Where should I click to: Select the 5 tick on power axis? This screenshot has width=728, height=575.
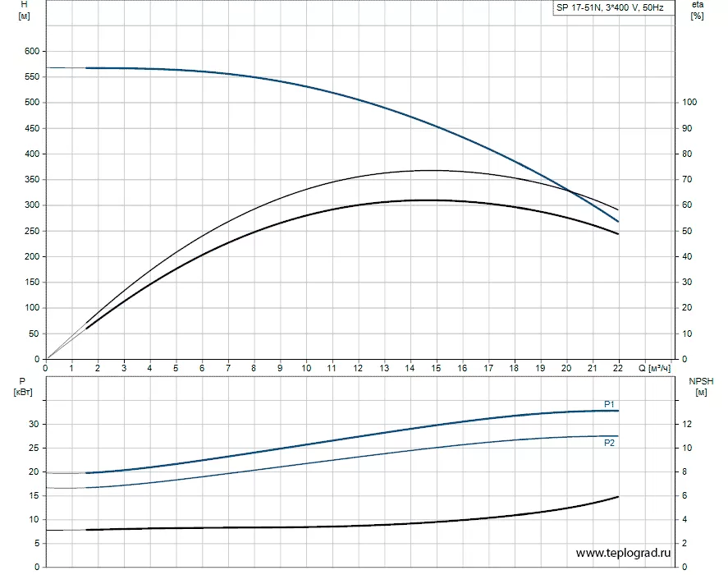click(x=38, y=543)
